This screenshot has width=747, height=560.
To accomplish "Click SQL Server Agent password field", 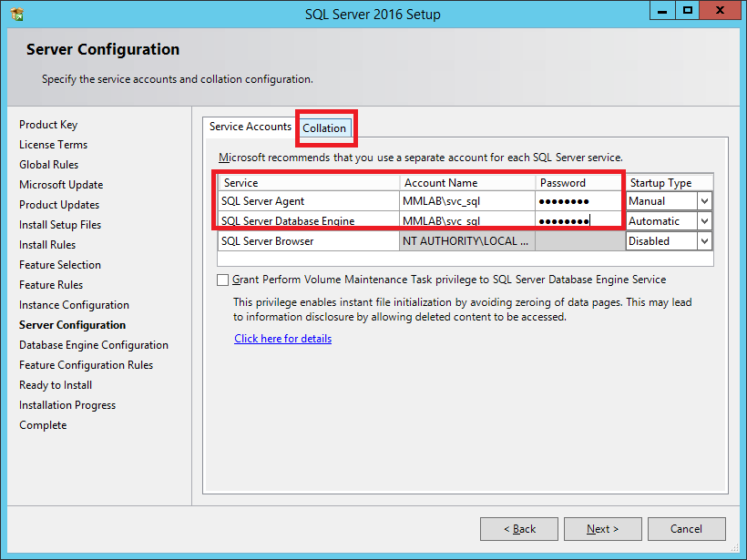I will coord(578,201).
